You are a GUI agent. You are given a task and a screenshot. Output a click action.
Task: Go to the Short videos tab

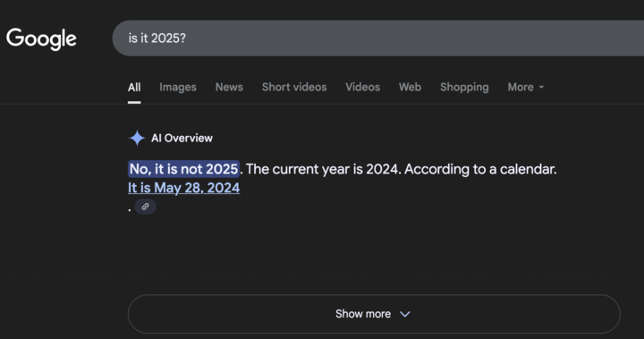294,87
